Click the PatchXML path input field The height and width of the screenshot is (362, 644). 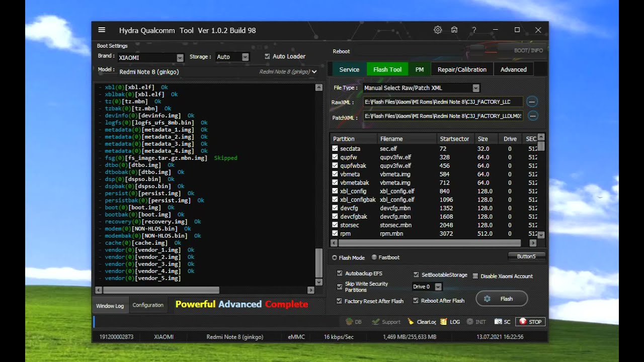(443, 116)
